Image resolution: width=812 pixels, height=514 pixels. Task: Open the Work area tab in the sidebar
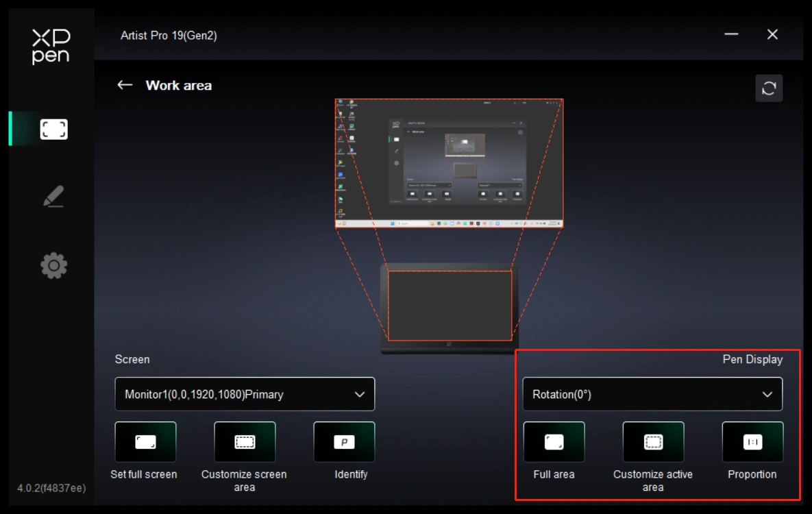click(x=53, y=130)
